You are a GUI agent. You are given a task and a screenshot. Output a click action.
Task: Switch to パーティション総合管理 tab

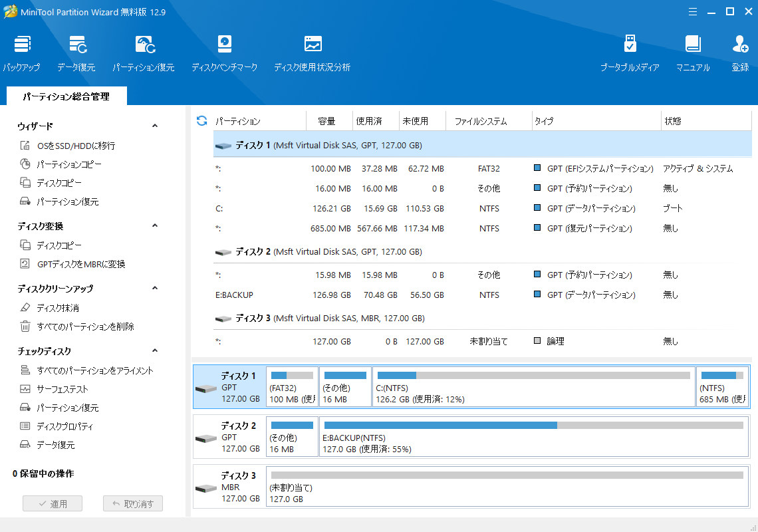click(66, 96)
